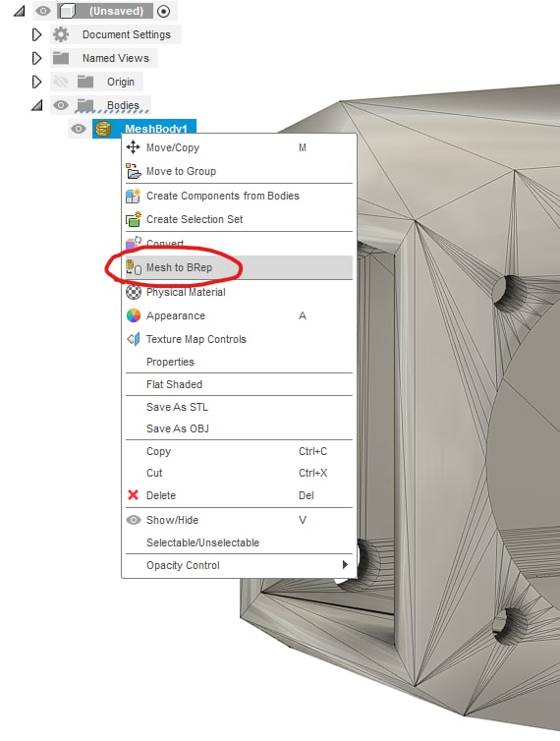
Task: Select the Origin label in browser
Action: [121, 82]
